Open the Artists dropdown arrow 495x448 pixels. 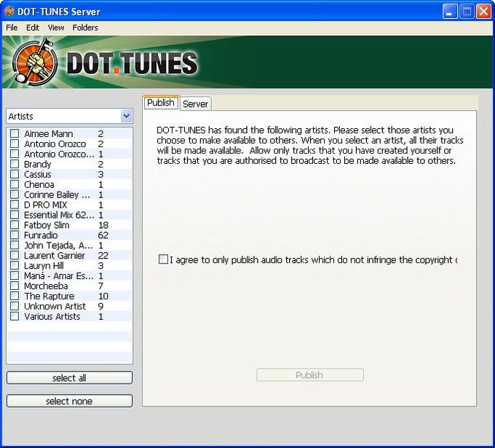tap(126, 116)
